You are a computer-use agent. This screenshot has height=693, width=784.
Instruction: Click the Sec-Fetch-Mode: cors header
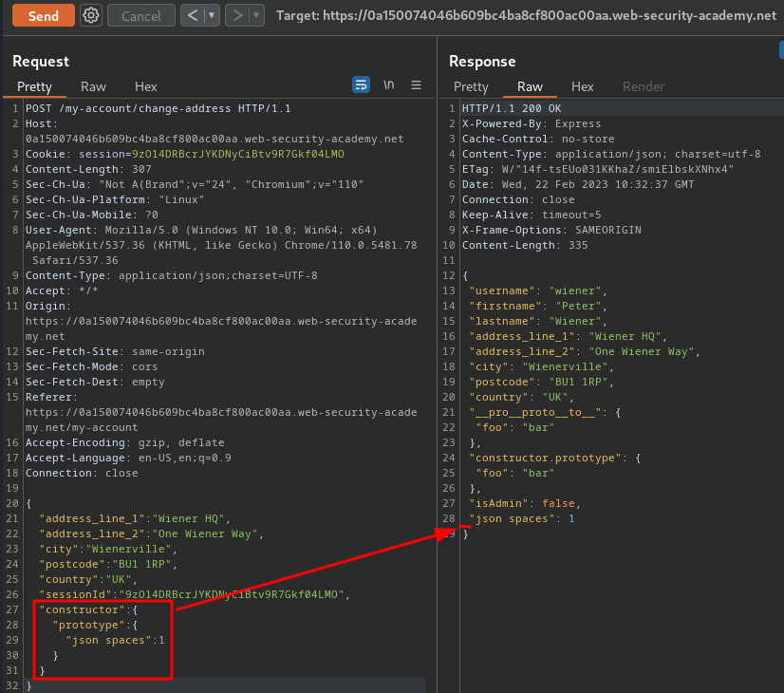pyautogui.click(x=91, y=366)
